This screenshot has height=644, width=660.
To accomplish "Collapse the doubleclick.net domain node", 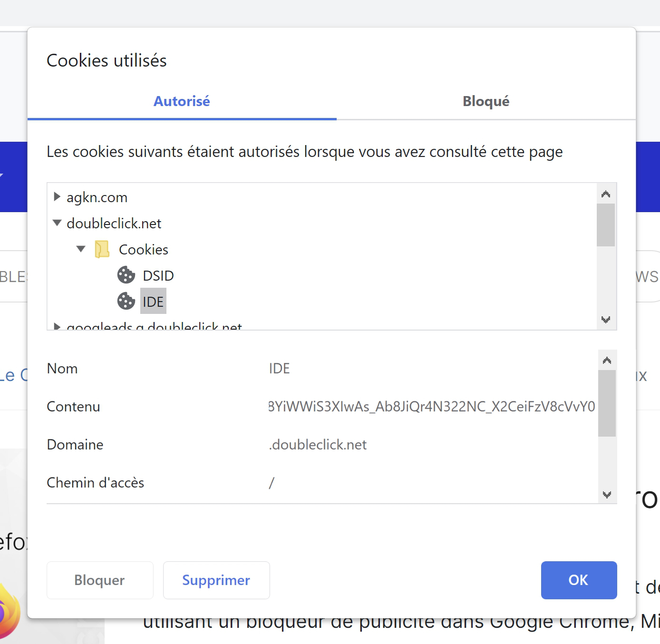I will click(x=57, y=223).
